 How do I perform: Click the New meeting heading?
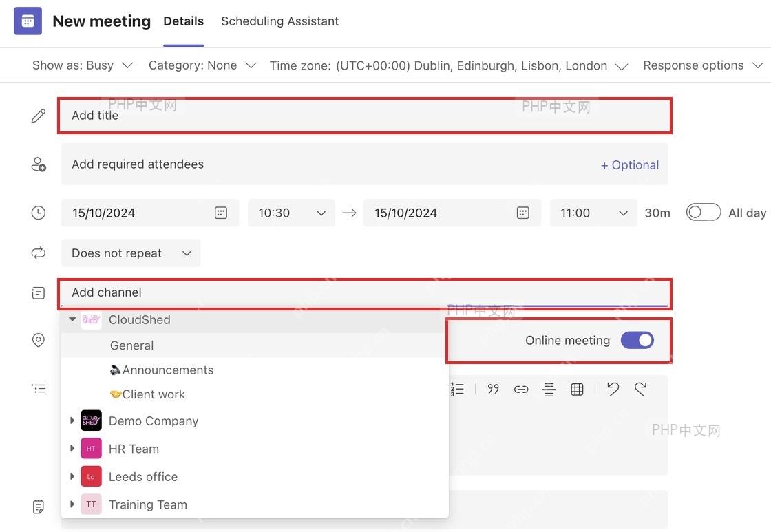click(x=102, y=21)
